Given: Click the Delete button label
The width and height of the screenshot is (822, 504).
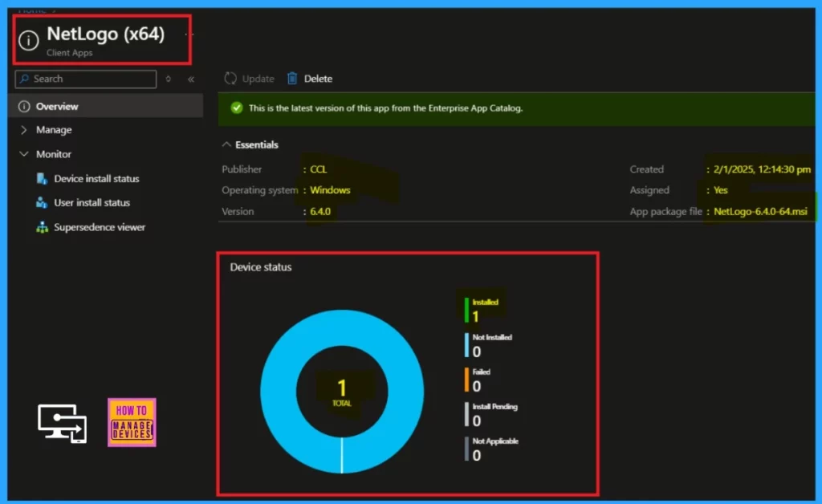Looking at the screenshot, I should (318, 79).
